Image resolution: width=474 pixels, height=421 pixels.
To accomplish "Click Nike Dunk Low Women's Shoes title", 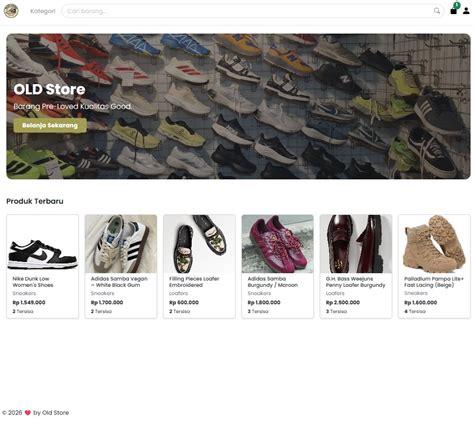I will (33, 282).
